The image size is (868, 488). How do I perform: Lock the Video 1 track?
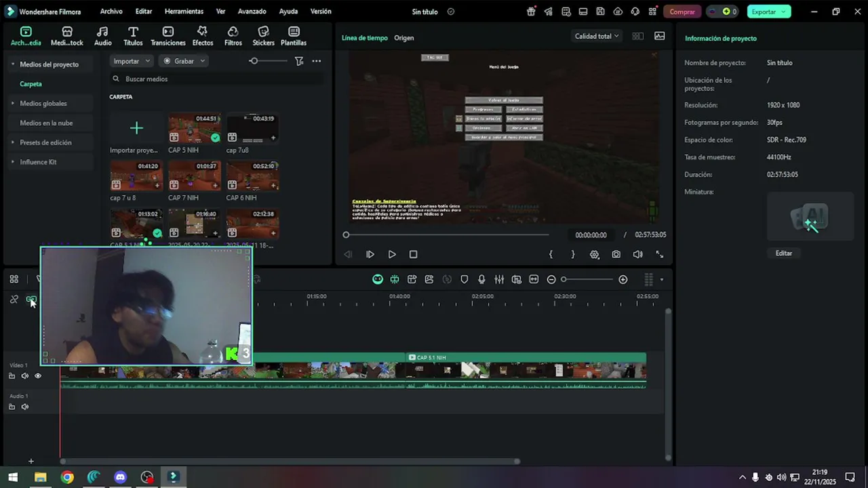12,375
